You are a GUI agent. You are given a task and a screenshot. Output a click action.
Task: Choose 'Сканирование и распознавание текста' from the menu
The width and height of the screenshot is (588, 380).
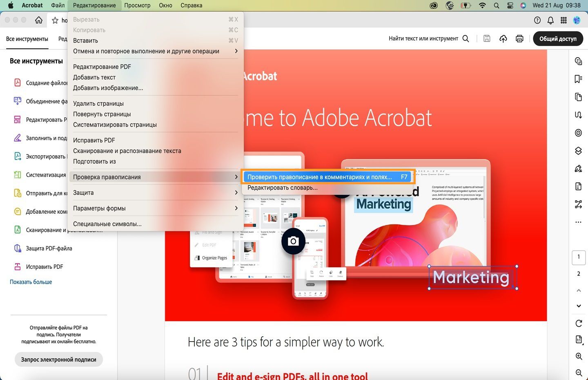tap(156, 151)
